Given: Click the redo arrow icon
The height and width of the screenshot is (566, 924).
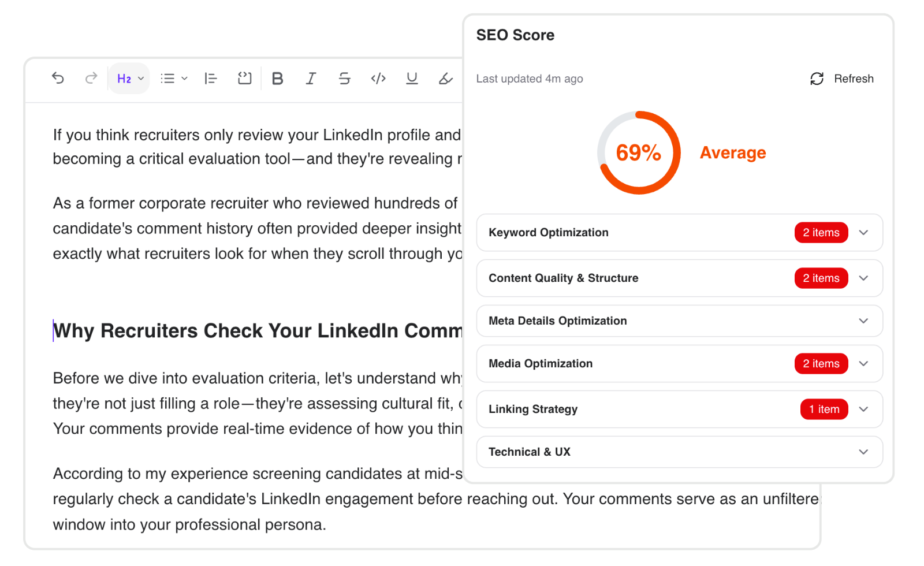Looking at the screenshot, I should click(91, 78).
